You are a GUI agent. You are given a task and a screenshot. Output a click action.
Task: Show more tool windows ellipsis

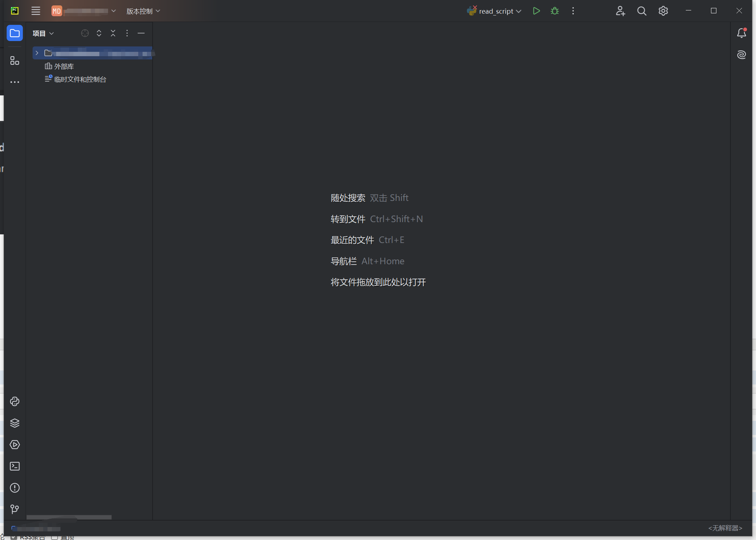15,82
